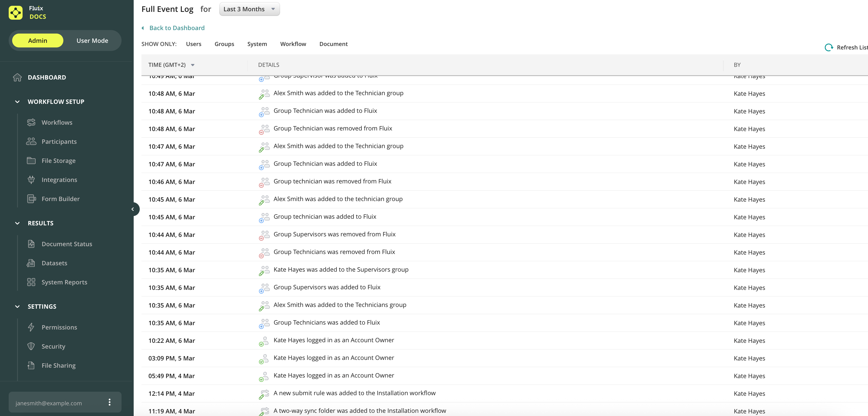868x416 pixels.
Task: Show only Workflow events
Action: coord(293,44)
